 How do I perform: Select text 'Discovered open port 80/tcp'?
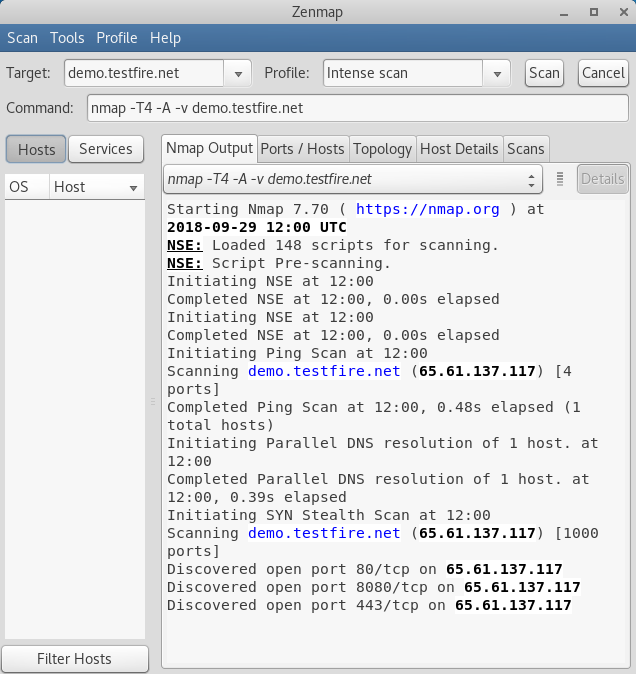288,570
